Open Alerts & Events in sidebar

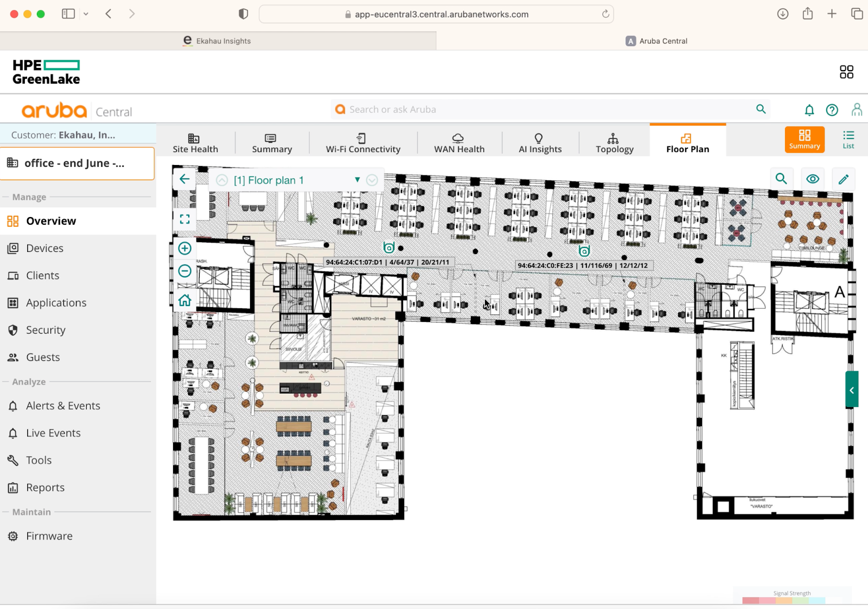pos(63,406)
